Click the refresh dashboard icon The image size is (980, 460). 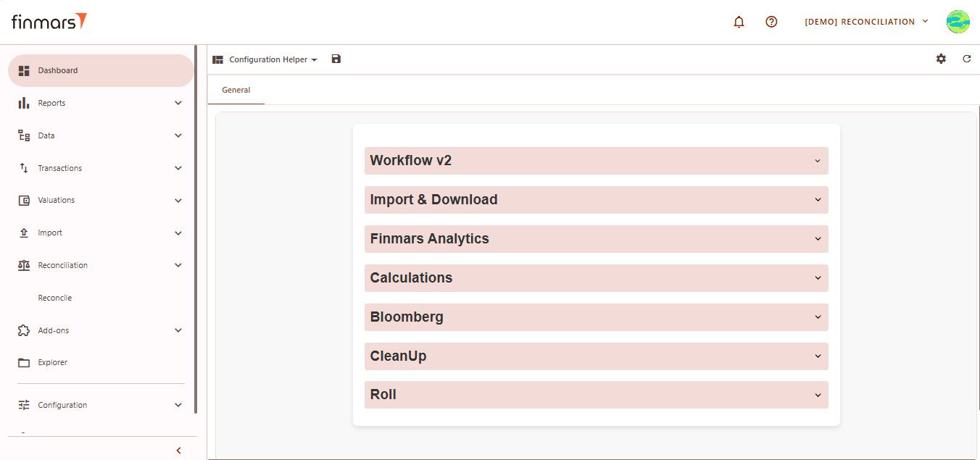point(966,59)
